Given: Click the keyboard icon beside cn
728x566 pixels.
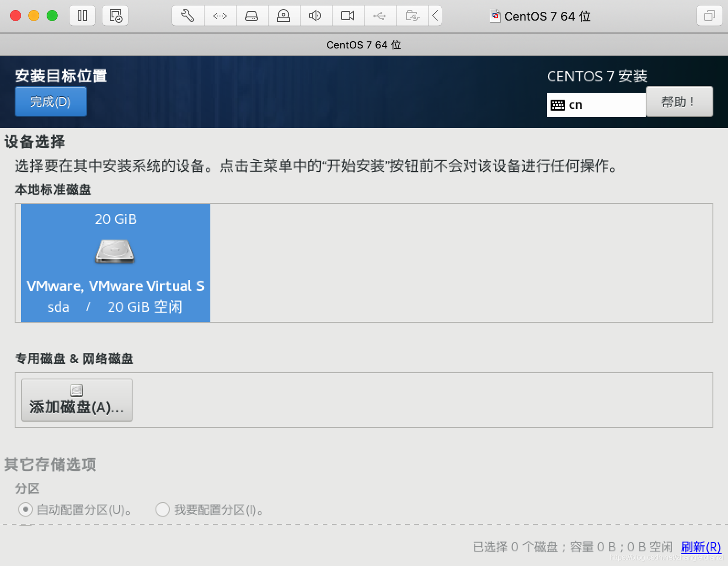Looking at the screenshot, I should tap(558, 105).
